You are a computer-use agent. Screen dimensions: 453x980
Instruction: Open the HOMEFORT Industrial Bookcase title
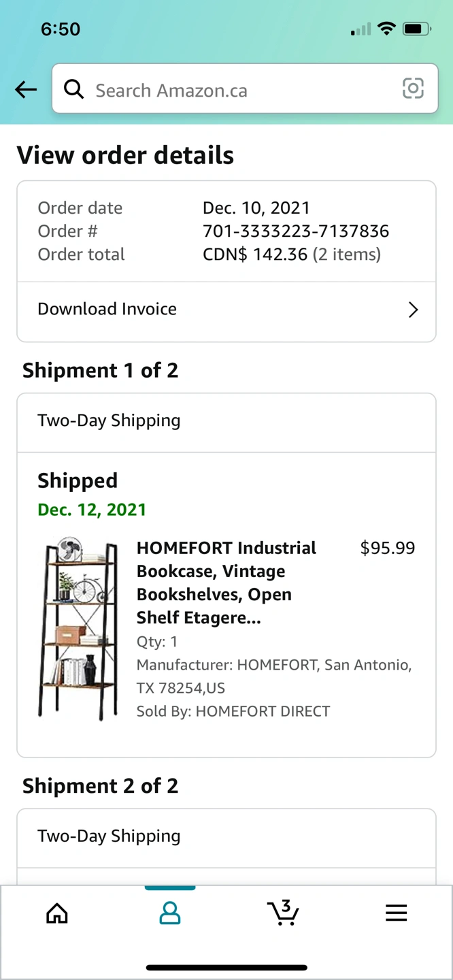227,583
